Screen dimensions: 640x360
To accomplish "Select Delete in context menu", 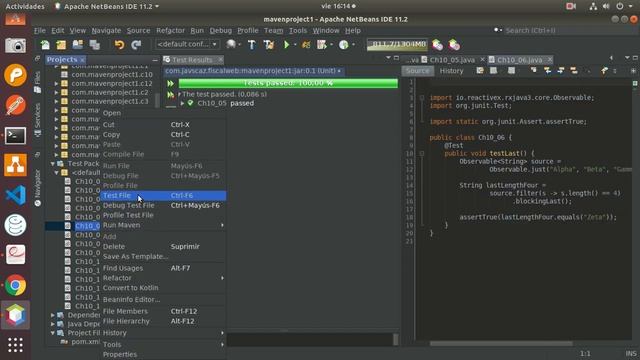I will tap(163, 247).
